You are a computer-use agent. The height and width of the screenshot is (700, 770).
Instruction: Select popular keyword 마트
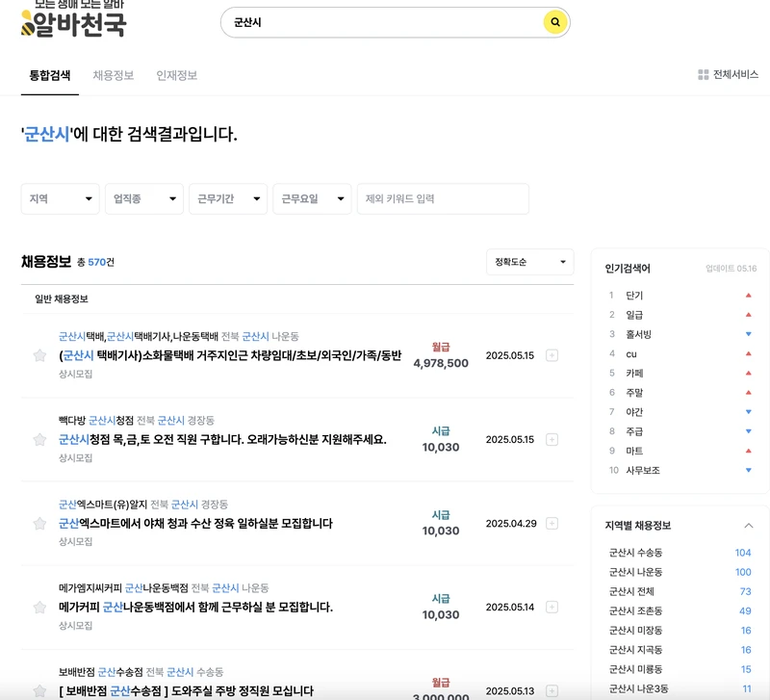pos(634,451)
